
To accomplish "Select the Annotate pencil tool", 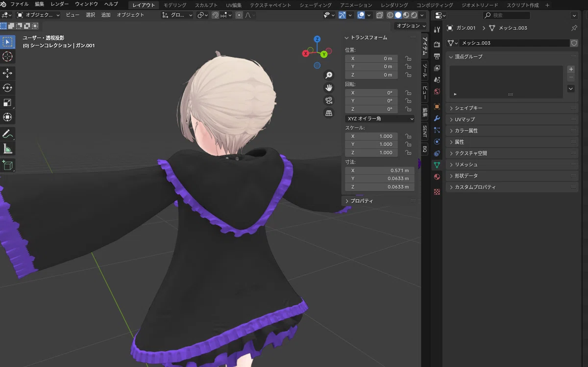I will pos(7,133).
